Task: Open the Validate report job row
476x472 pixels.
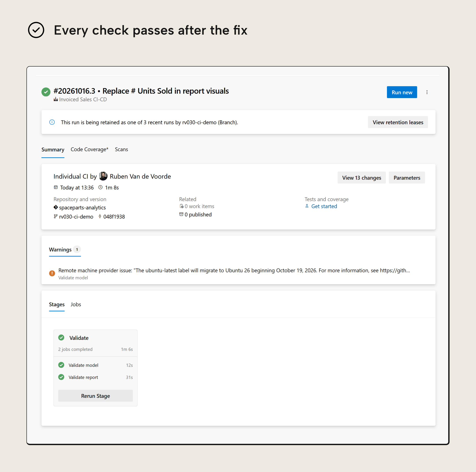Action: pyautogui.click(x=95, y=377)
